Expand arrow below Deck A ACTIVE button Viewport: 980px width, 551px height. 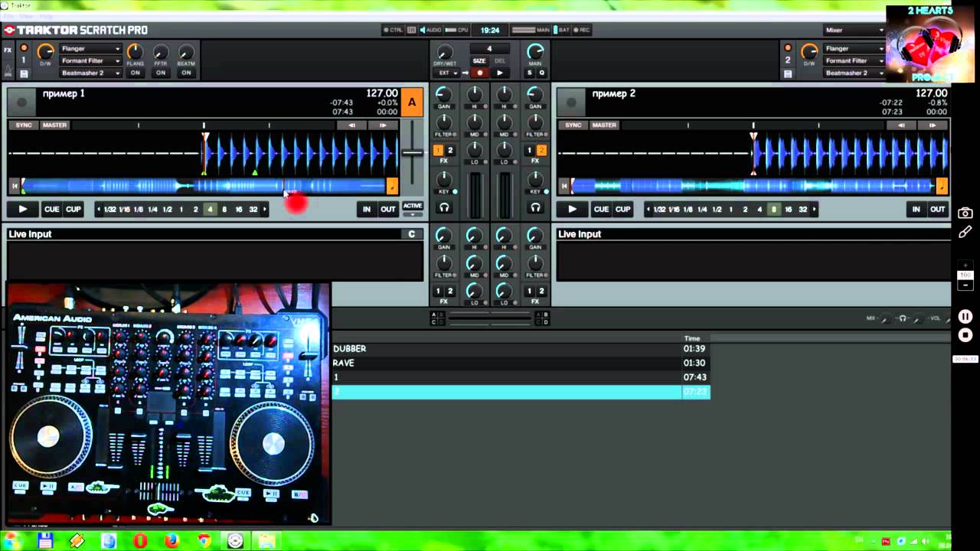413,215
